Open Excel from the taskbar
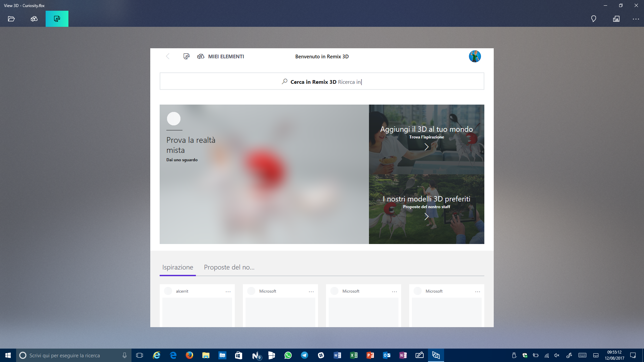 tap(354, 355)
